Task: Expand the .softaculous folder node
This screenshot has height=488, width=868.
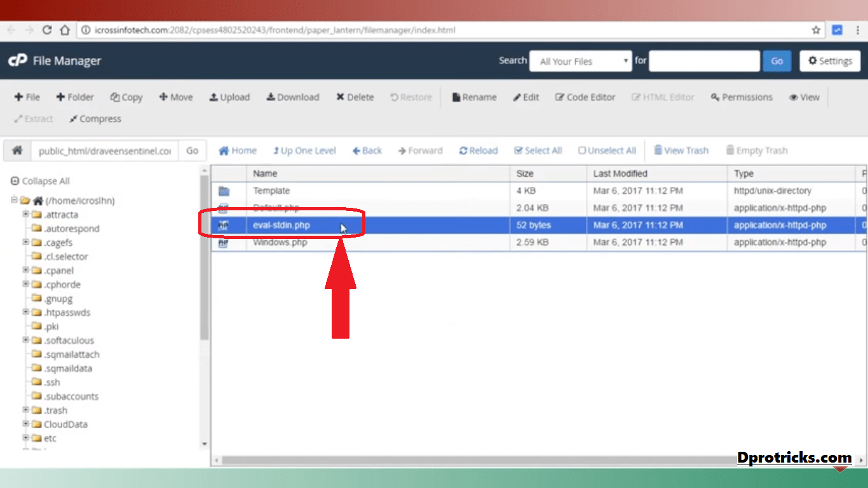Action: click(x=26, y=340)
